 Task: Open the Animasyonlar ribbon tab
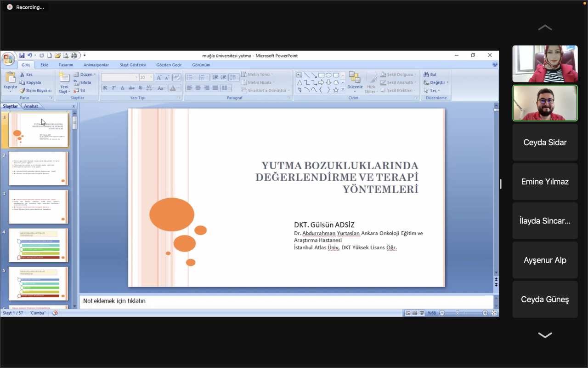pyautogui.click(x=96, y=65)
